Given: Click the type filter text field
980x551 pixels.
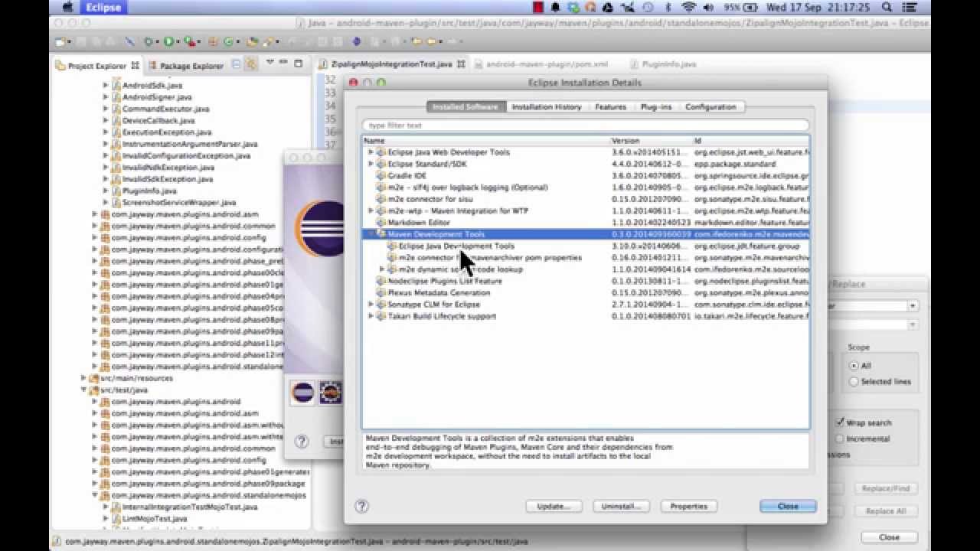Looking at the screenshot, I should click(586, 125).
